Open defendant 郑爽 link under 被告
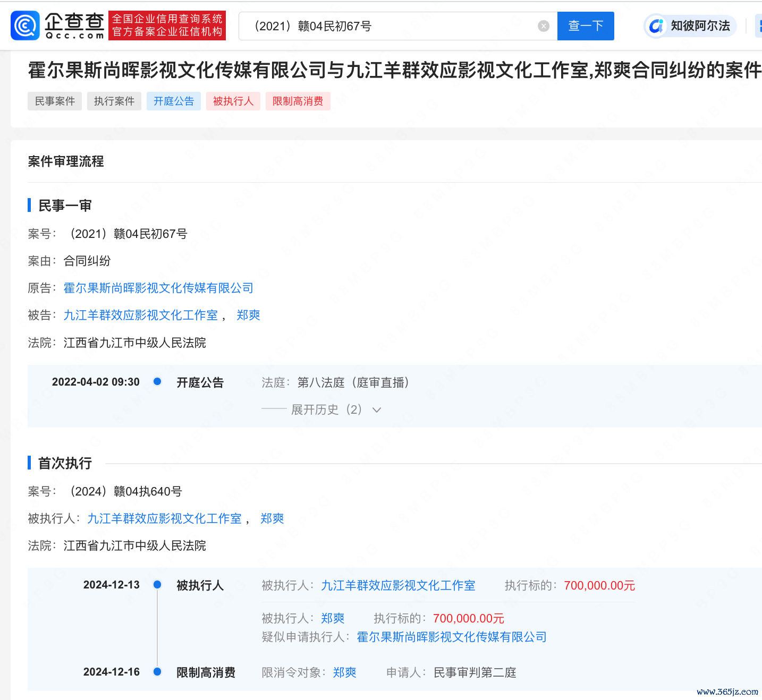 248,315
